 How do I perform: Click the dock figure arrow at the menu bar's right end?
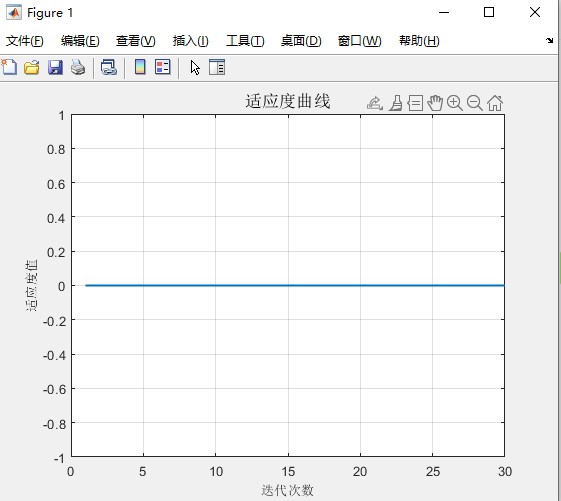(550, 40)
